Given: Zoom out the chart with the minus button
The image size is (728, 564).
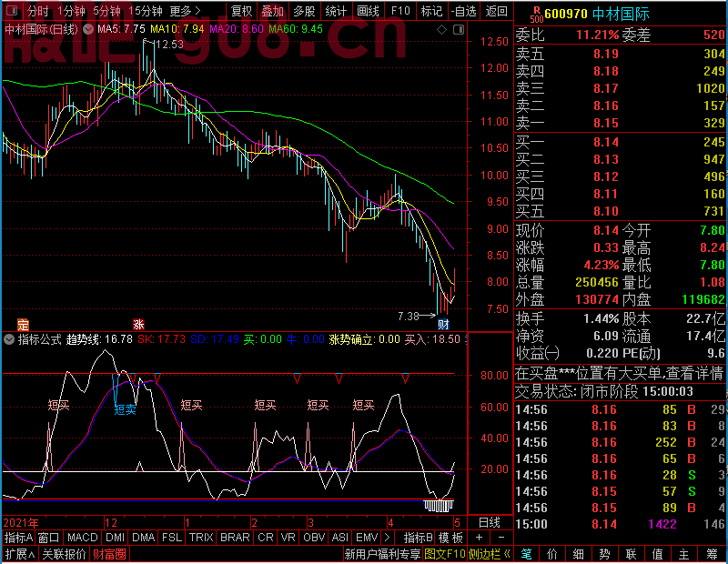Looking at the screenshot, I should (x=501, y=538).
